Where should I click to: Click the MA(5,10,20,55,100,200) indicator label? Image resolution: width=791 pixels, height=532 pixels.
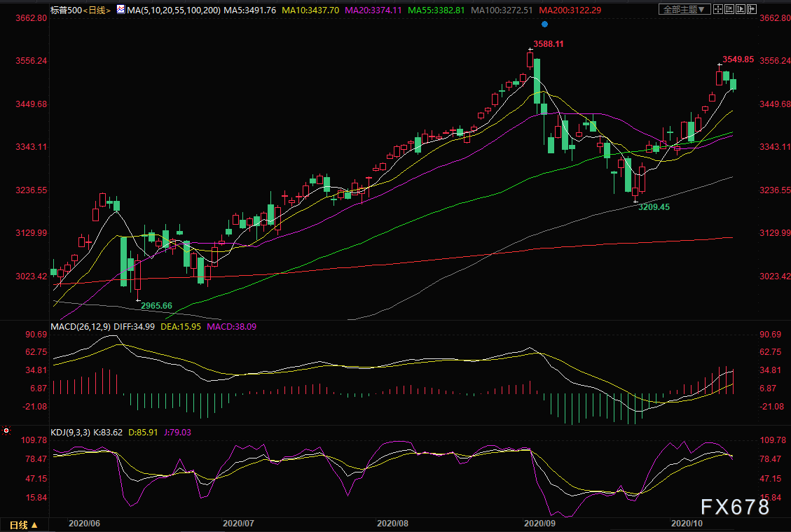(x=174, y=10)
